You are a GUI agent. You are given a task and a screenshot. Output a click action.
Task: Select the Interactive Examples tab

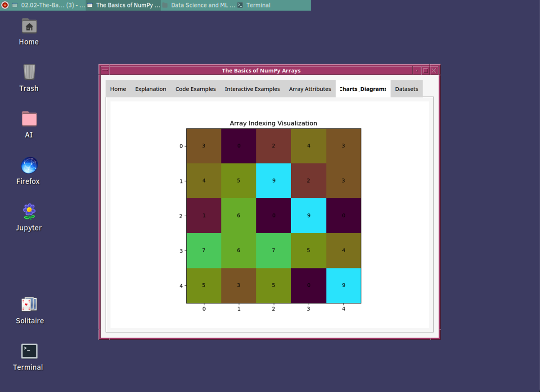(252, 89)
